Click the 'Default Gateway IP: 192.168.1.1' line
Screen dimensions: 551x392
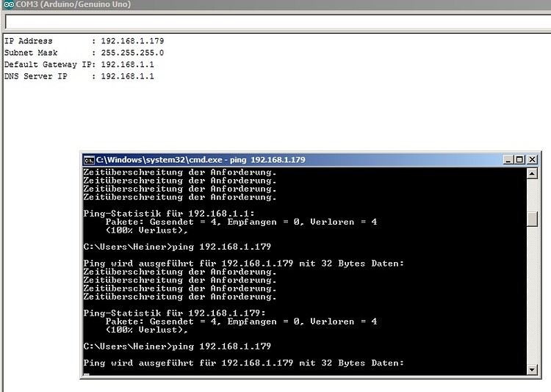[79, 65]
